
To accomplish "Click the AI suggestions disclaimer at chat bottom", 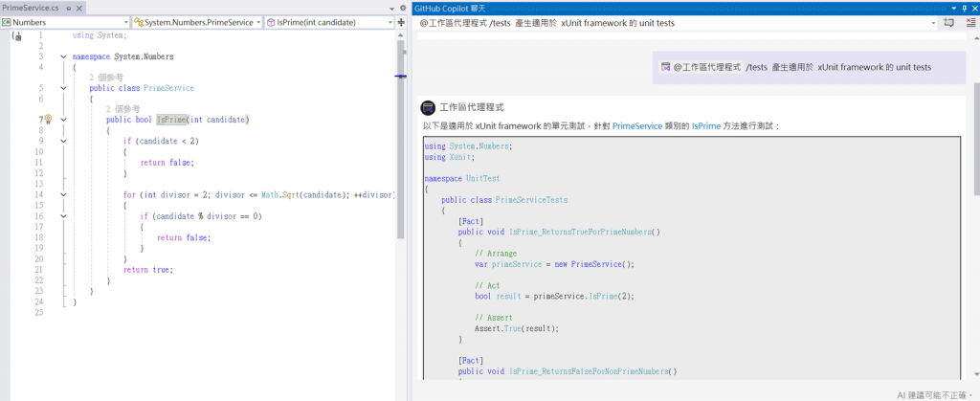I will click(x=935, y=394).
